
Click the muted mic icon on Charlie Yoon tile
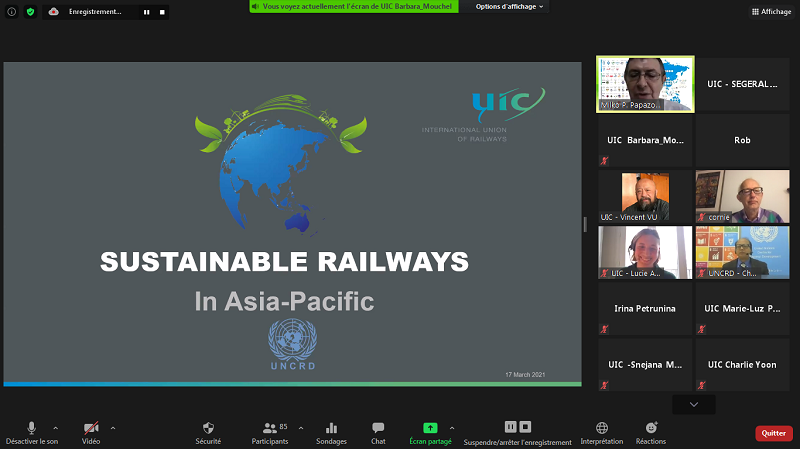pos(702,385)
